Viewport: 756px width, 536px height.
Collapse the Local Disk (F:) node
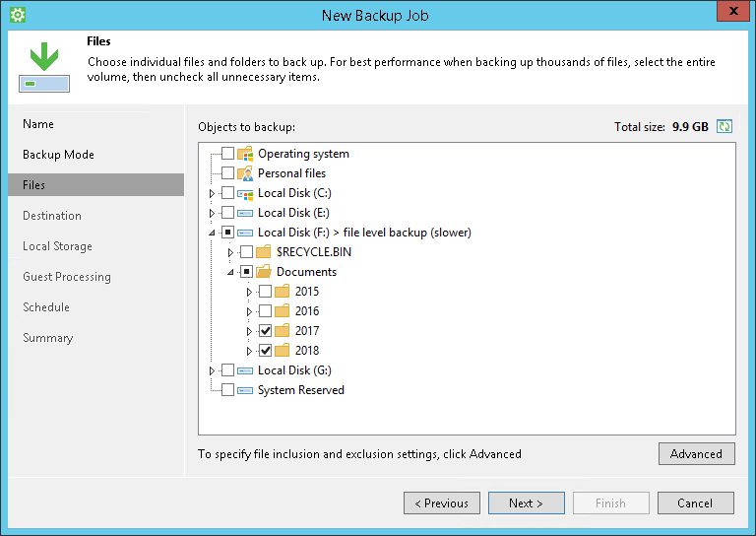pyautogui.click(x=212, y=234)
